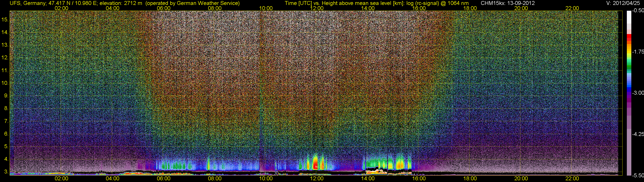Click the color scale value "-3.00"
644x182 pixels.
click(x=638, y=93)
